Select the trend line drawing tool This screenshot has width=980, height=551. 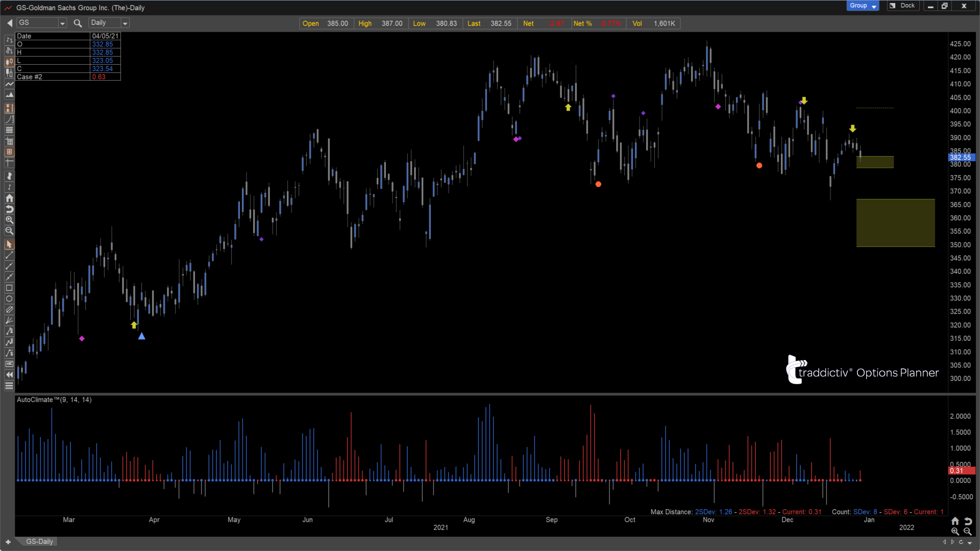(x=9, y=255)
